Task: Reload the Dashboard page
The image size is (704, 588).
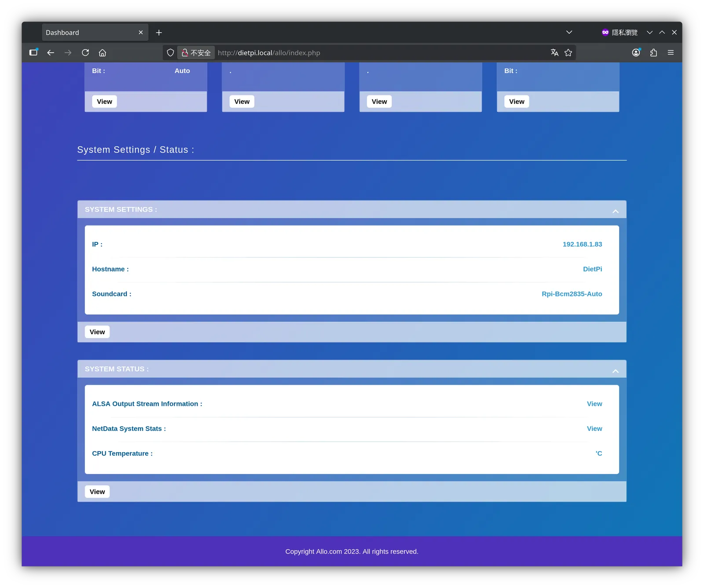Action: pos(85,53)
